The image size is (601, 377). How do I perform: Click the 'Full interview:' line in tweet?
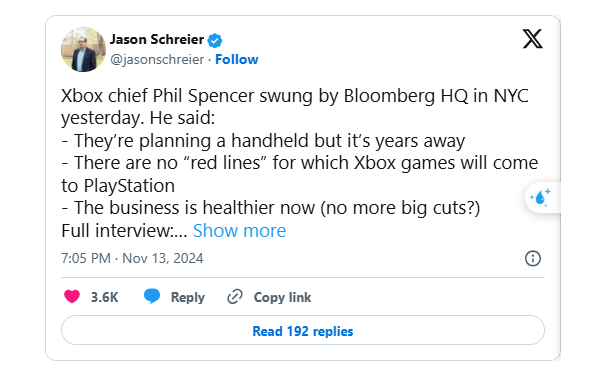pyautogui.click(x=124, y=231)
